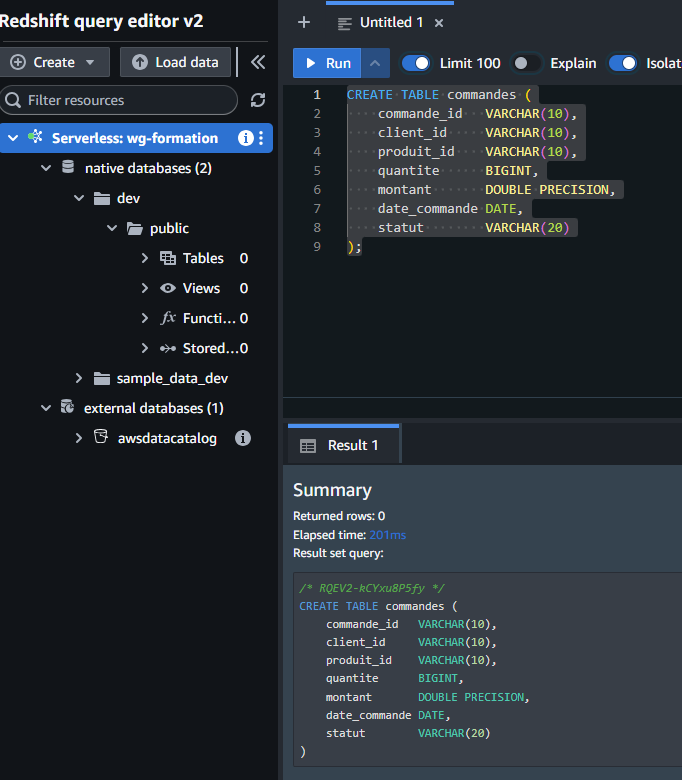Toggle the Explain switch
Screen dimensions: 682x780
point(526,63)
